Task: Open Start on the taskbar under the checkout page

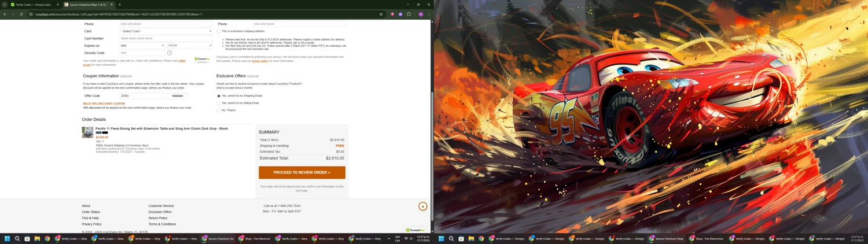Action: point(8,238)
